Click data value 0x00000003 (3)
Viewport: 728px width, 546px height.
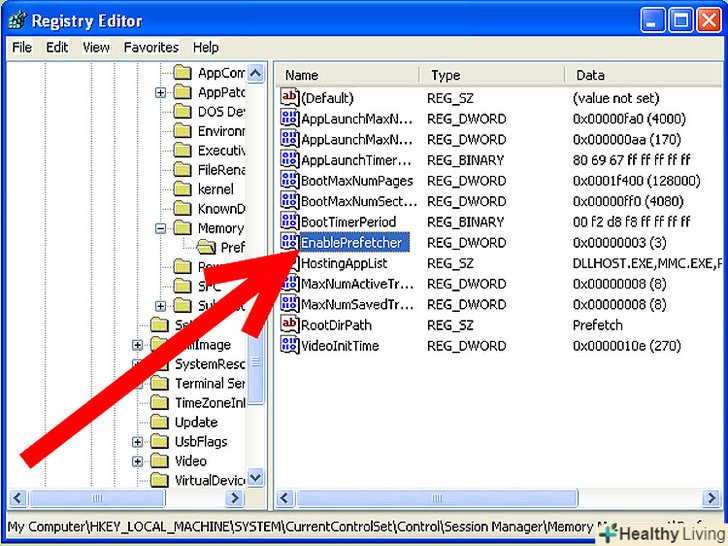(x=619, y=242)
